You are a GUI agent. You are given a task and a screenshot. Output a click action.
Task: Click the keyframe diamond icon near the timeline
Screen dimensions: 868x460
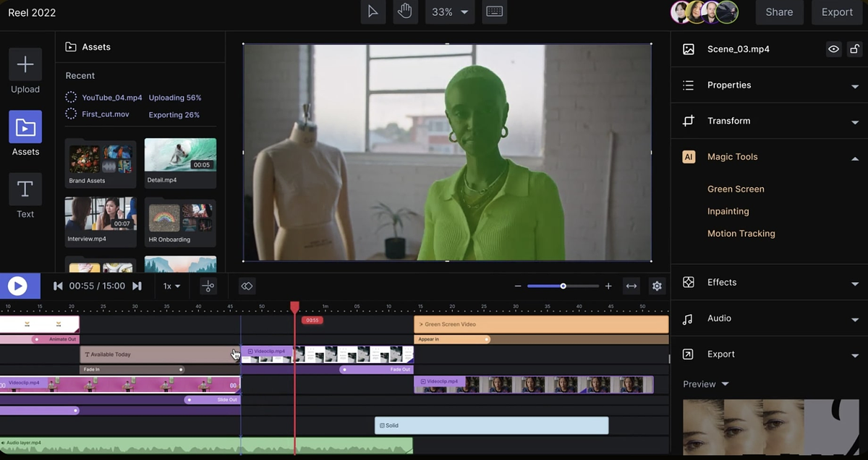pyautogui.click(x=247, y=286)
